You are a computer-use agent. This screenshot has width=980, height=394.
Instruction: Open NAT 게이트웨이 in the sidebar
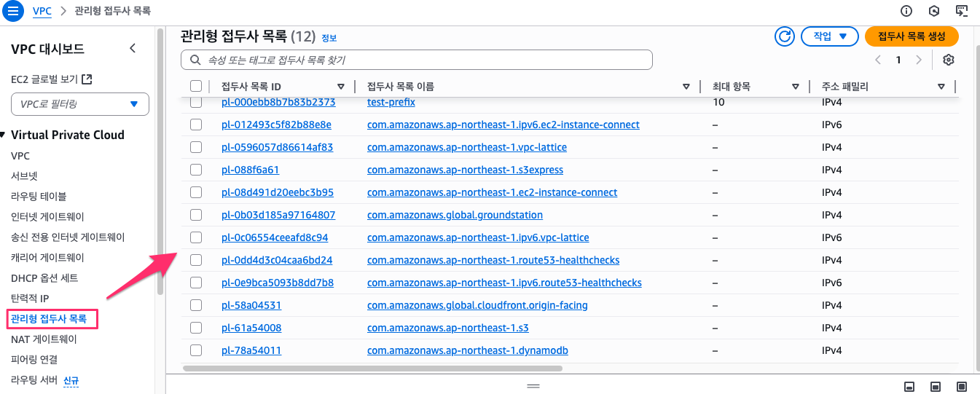44,339
